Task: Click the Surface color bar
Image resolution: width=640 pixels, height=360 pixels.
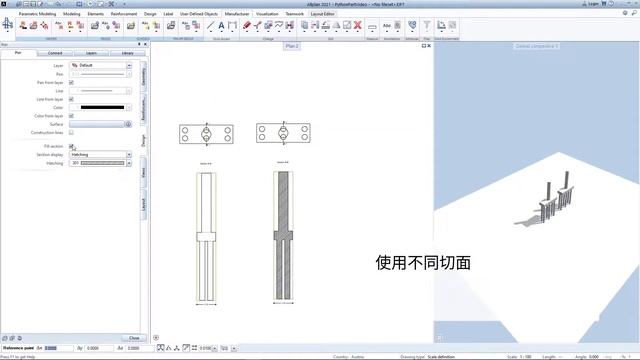Action: (97, 124)
